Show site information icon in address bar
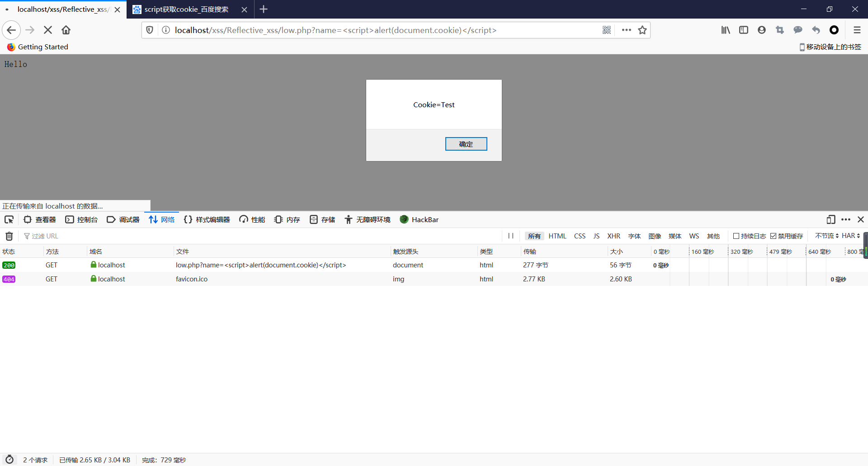Viewport: 868px width, 466px height. 166,30
